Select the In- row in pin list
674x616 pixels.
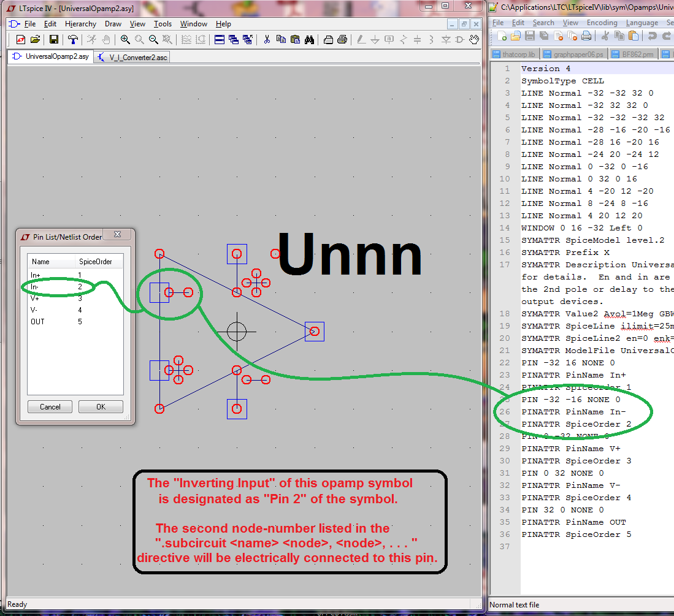point(75,286)
